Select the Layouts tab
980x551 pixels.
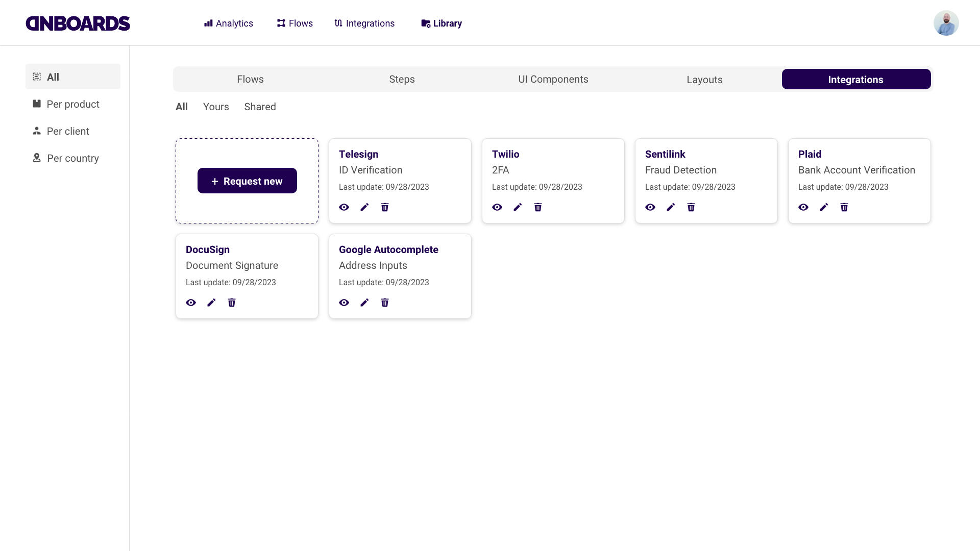click(x=704, y=80)
